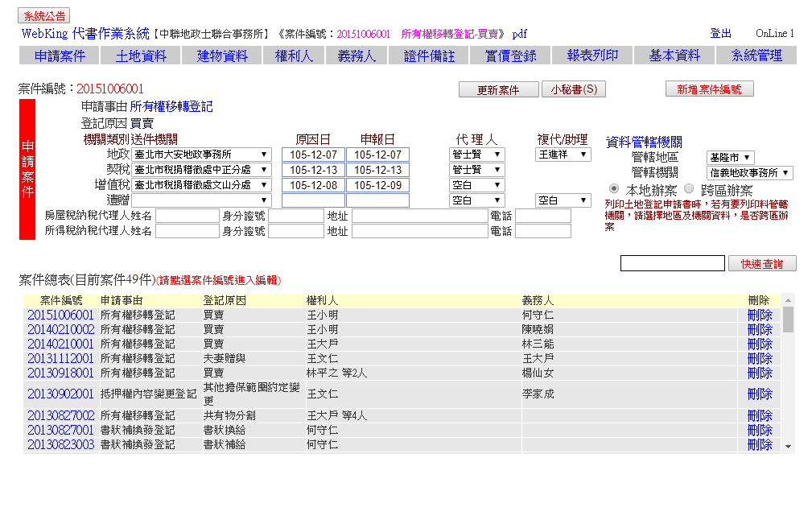Click the 快速查詢 button
The width and height of the screenshot is (812, 528).
(x=761, y=263)
